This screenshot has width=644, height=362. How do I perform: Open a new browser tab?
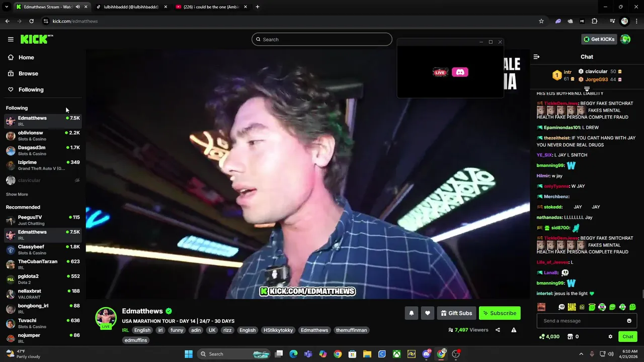257,7
